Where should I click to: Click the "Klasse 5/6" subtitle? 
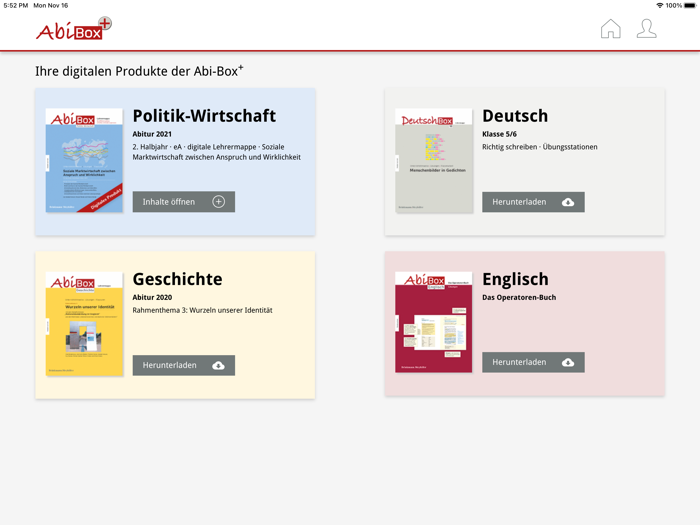pos(499,134)
